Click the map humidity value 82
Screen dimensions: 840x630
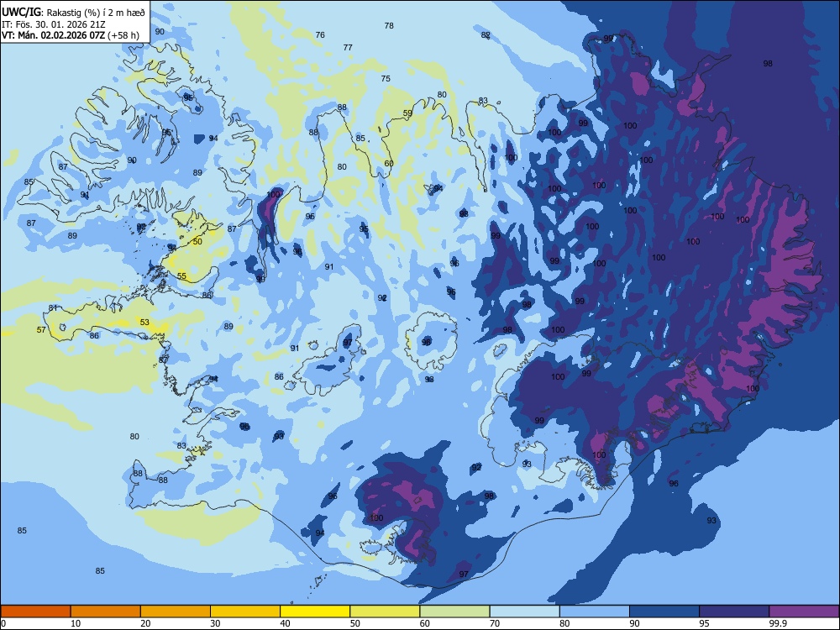point(486,35)
